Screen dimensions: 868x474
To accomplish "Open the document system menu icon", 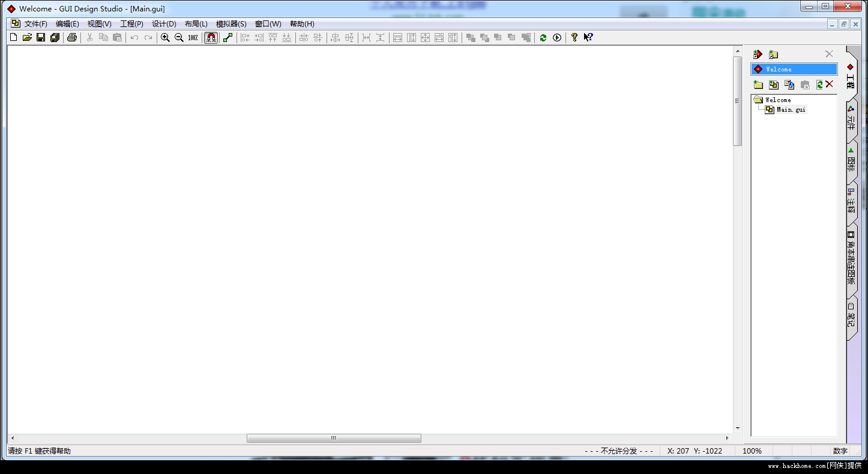I will (16, 24).
